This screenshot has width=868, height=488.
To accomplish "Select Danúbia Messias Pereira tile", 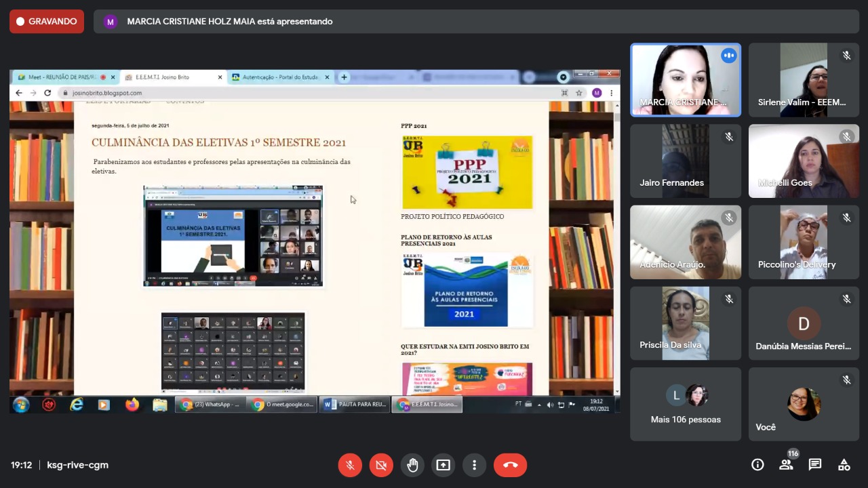I will [804, 323].
